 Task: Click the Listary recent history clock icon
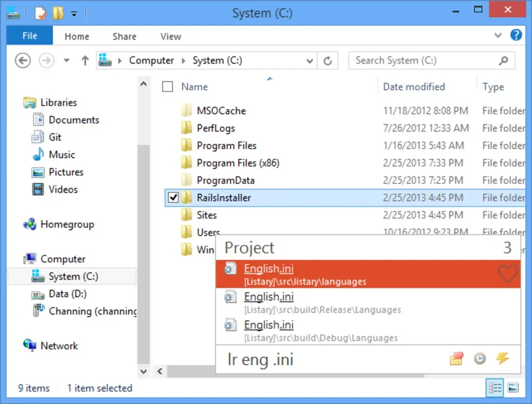click(478, 359)
